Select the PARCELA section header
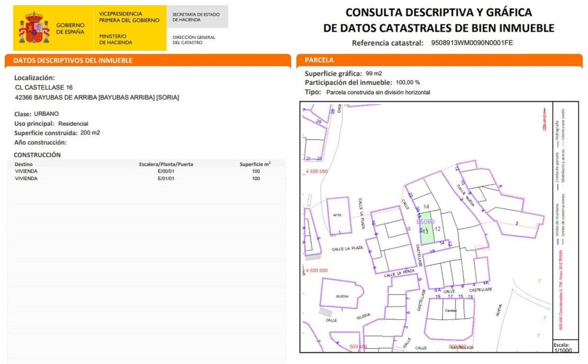Viewport: 588px width, 364px height. click(319, 60)
